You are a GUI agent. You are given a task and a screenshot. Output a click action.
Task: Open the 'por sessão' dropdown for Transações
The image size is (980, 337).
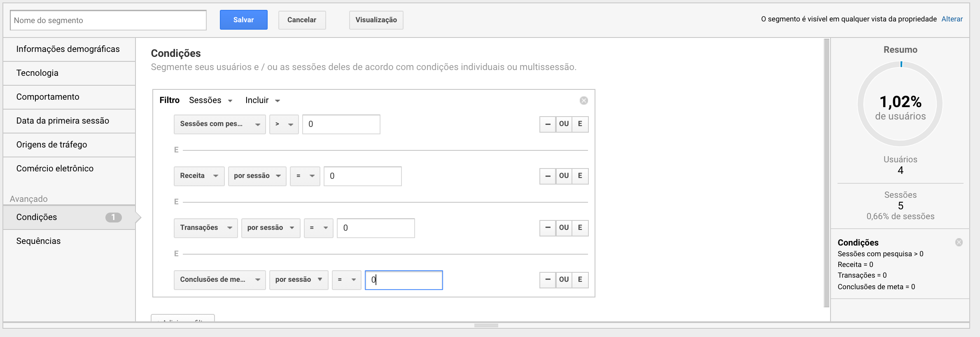(271, 228)
